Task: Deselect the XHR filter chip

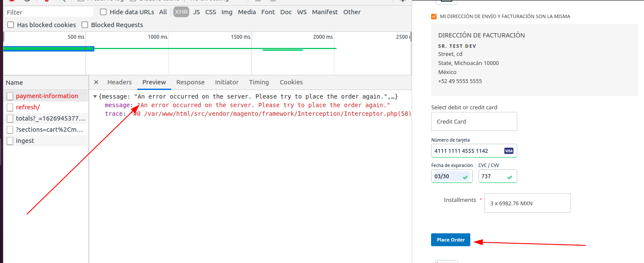Action: coord(181,12)
